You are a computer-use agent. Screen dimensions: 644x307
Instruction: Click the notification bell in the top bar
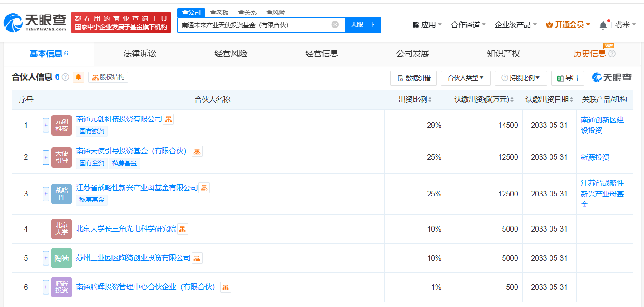point(603,25)
